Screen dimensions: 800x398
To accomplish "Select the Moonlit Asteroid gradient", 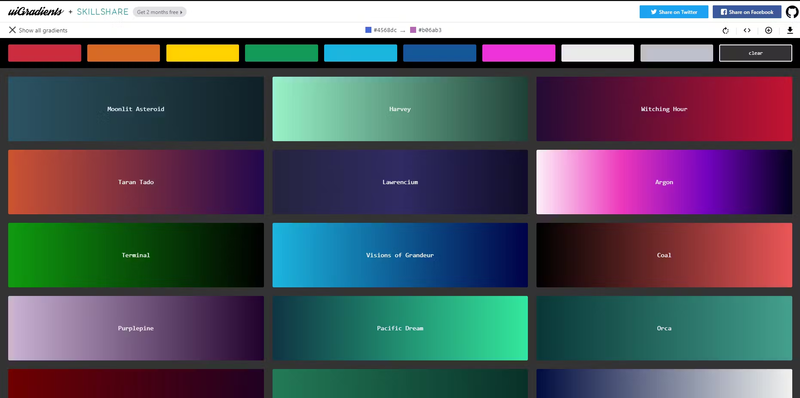I will [x=136, y=109].
